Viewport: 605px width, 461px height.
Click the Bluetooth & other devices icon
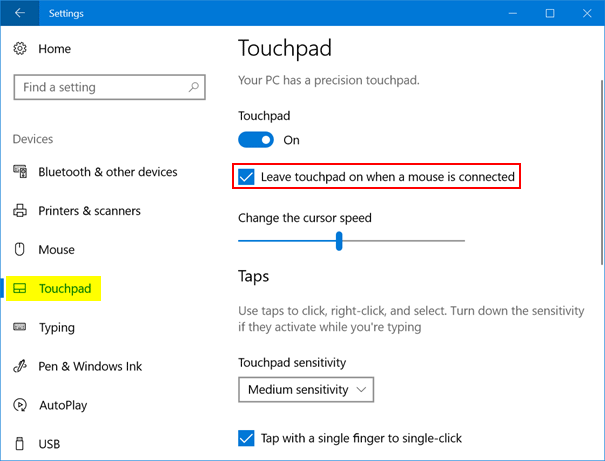coord(20,172)
